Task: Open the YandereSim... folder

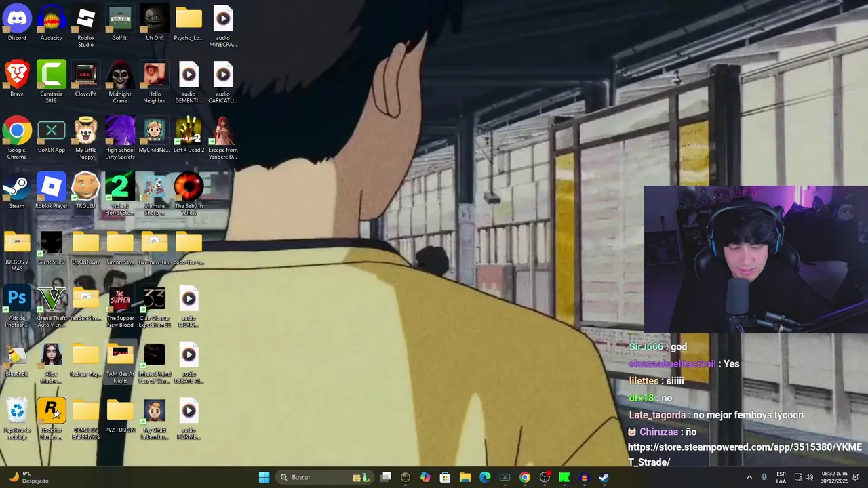Action: pos(85,304)
